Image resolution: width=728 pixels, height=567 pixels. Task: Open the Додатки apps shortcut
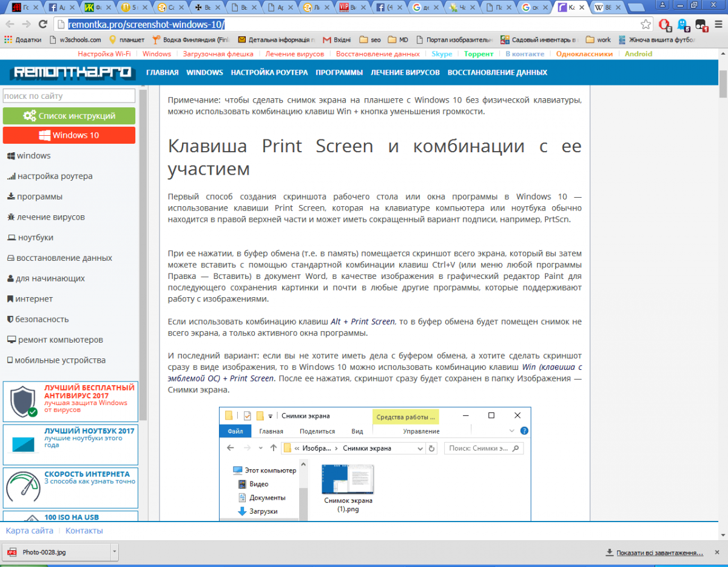tap(23, 40)
